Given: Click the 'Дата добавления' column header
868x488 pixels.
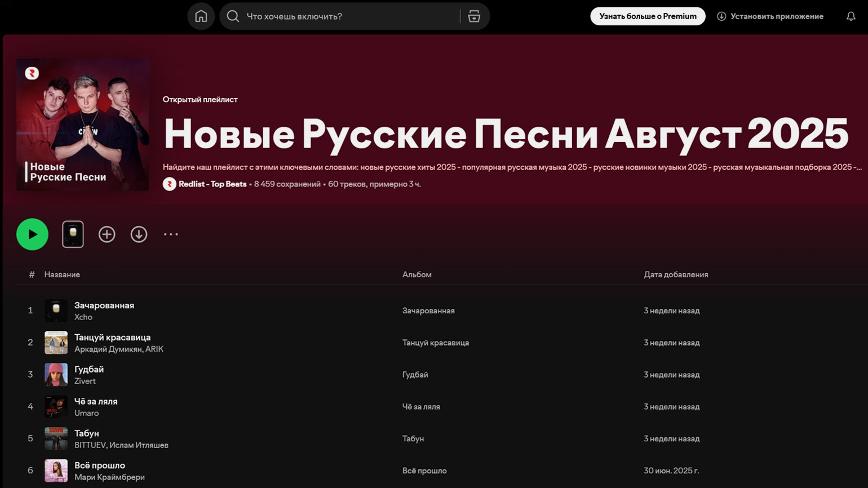Looking at the screenshot, I should pyautogui.click(x=676, y=275).
